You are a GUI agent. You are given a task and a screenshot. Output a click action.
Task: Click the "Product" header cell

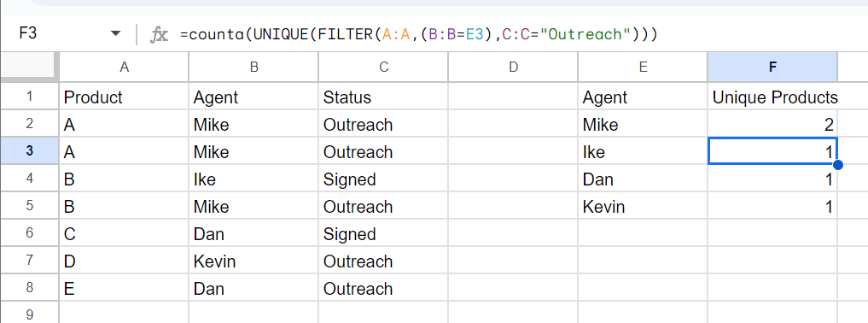tap(124, 97)
